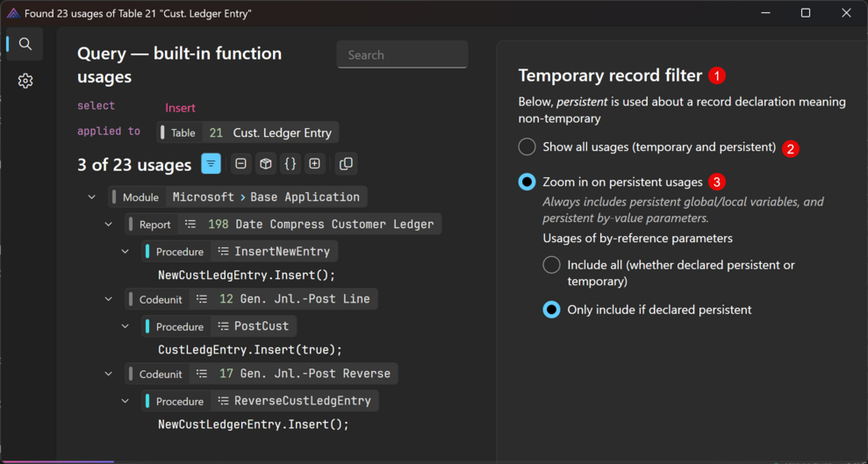Click the collapse all (minus) icon

(x=240, y=164)
